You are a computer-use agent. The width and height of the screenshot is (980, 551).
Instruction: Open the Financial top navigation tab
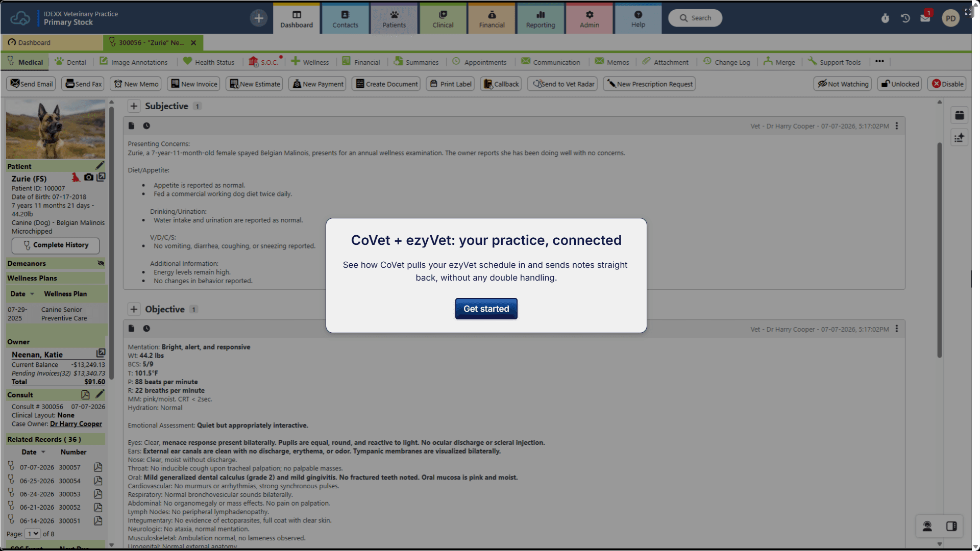[492, 19]
